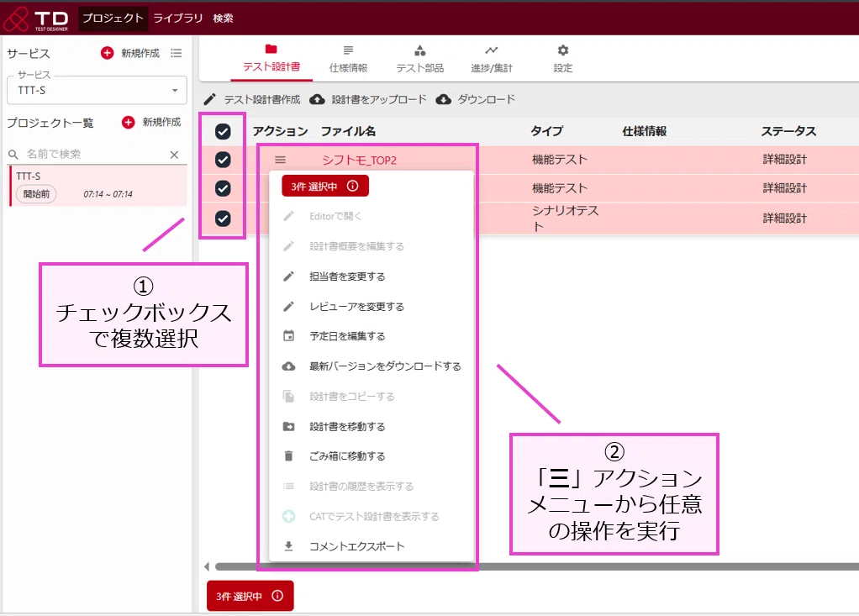
Task: Click the left scroll arrow of table scrollbar
Action: pyautogui.click(x=207, y=566)
